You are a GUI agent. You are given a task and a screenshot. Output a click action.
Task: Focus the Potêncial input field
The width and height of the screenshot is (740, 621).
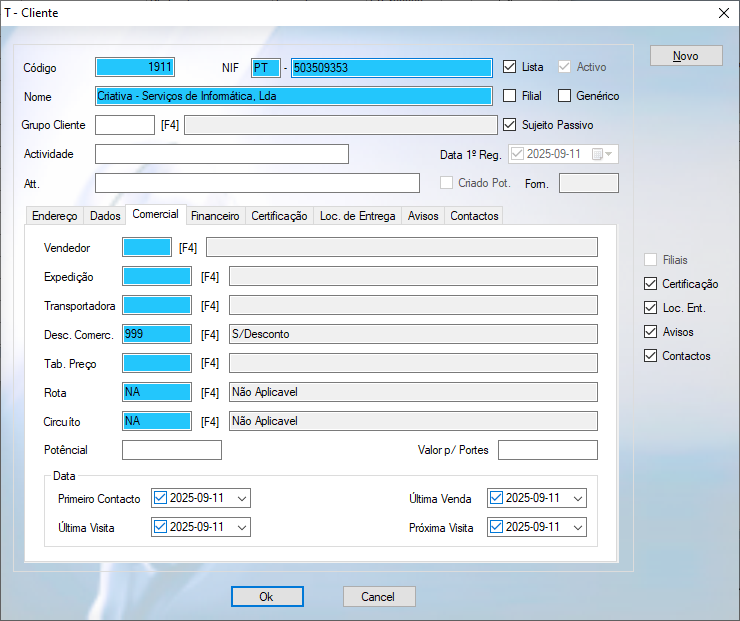171,450
